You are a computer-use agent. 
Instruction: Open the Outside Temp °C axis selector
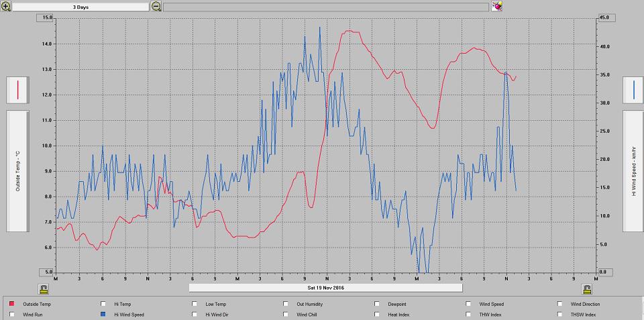tap(17, 171)
